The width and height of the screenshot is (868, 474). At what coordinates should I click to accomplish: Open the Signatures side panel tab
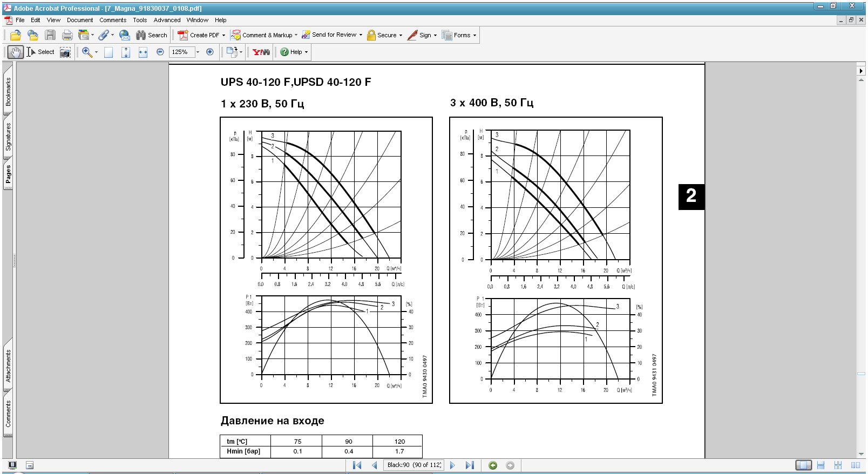(8, 137)
